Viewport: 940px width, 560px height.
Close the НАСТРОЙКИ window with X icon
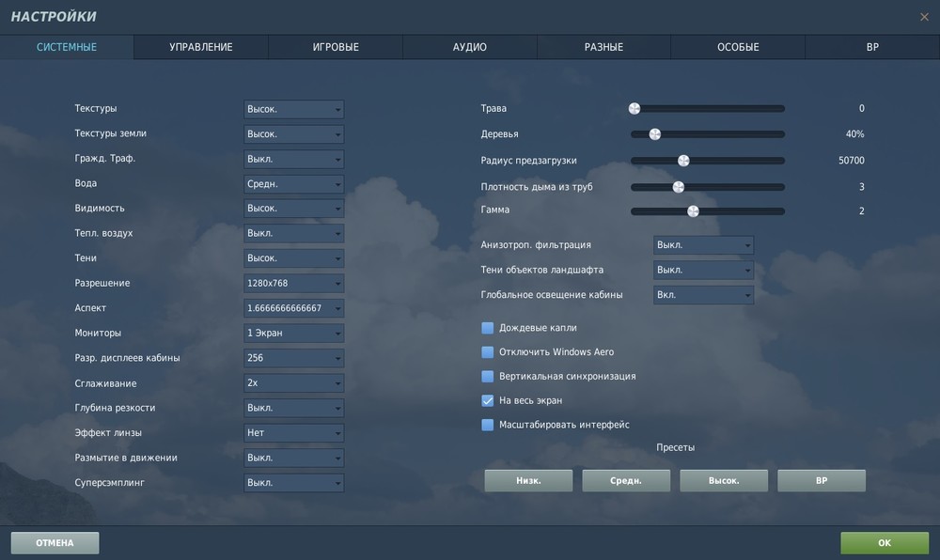click(924, 17)
